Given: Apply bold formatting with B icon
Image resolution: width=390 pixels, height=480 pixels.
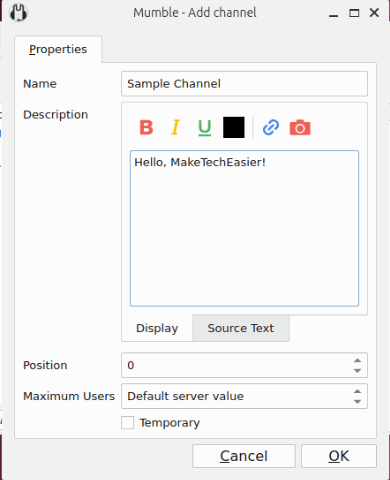Looking at the screenshot, I should coord(146,127).
